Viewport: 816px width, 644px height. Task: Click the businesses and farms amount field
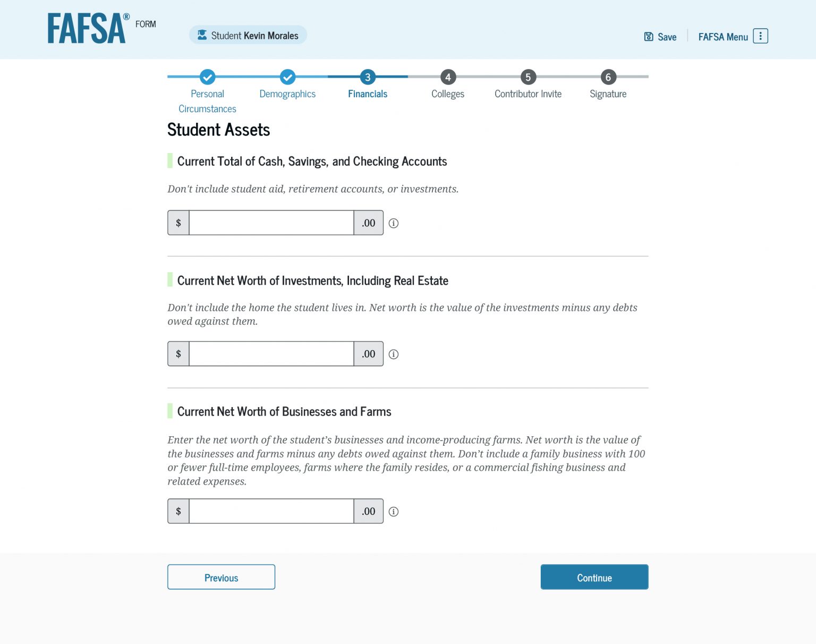[271, 511]
